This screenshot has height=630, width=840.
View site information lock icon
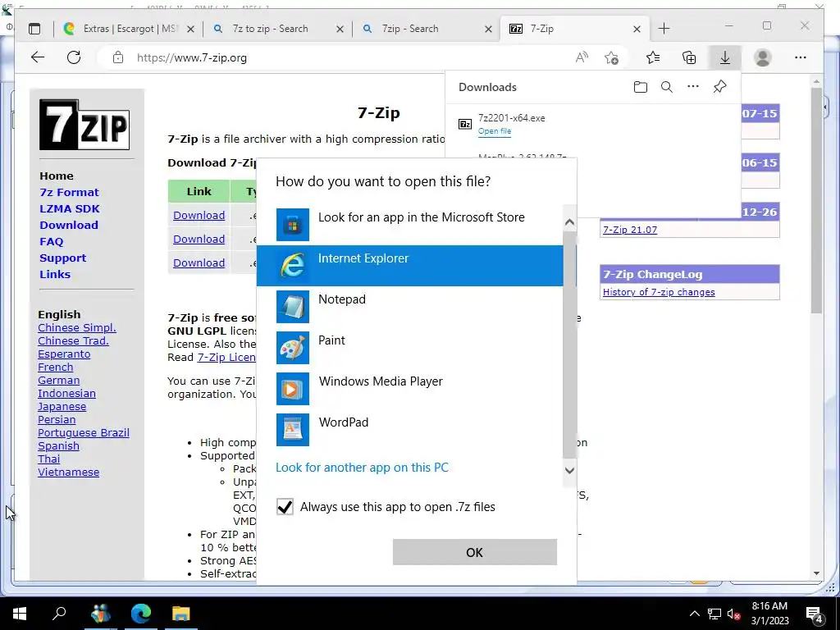[x=118, y=57]
